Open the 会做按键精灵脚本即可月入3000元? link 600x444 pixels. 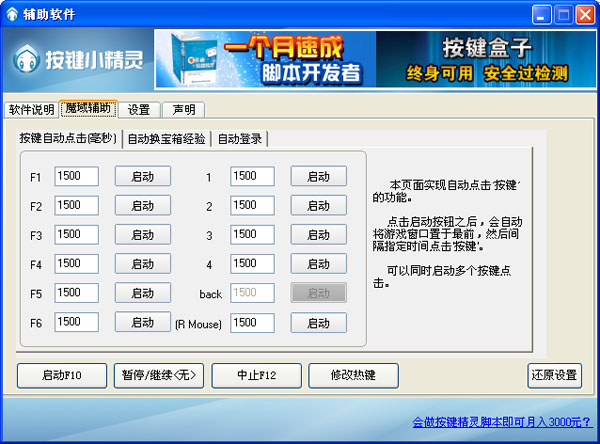pos(502,422)
